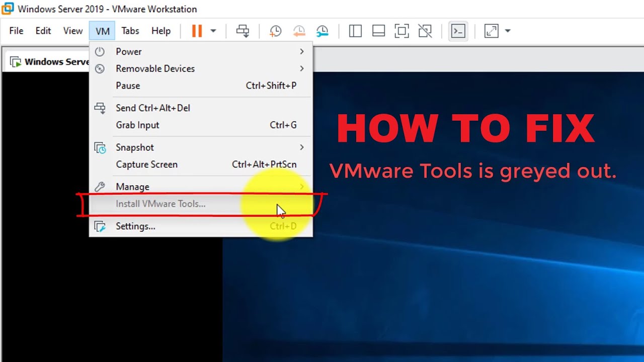644x362 pixels.
Task: Toggle the thumbnail bar toolbar icon
Action: tap(378, 31)
